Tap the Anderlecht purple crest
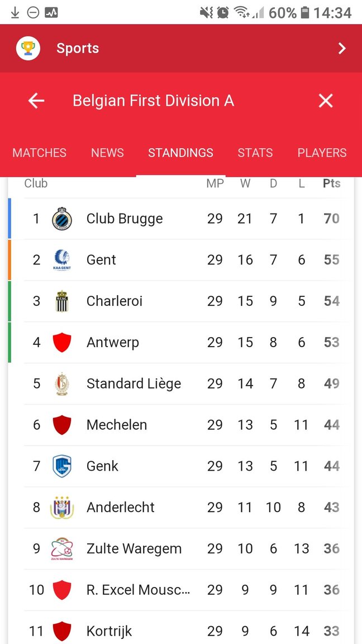This screenshot has height=644, width=362. pyautogui.click(x=62, y=507)
